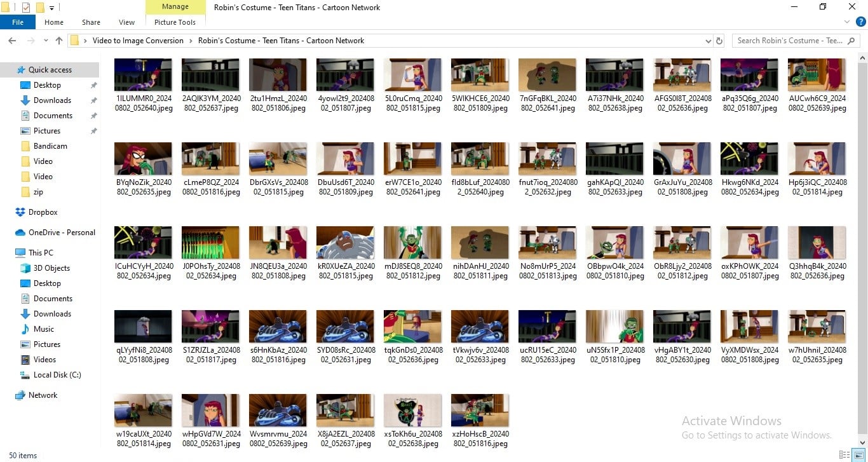Customize Quick Access Toolbar dropdown
868x462 pixels.
[x=51, y=8]
